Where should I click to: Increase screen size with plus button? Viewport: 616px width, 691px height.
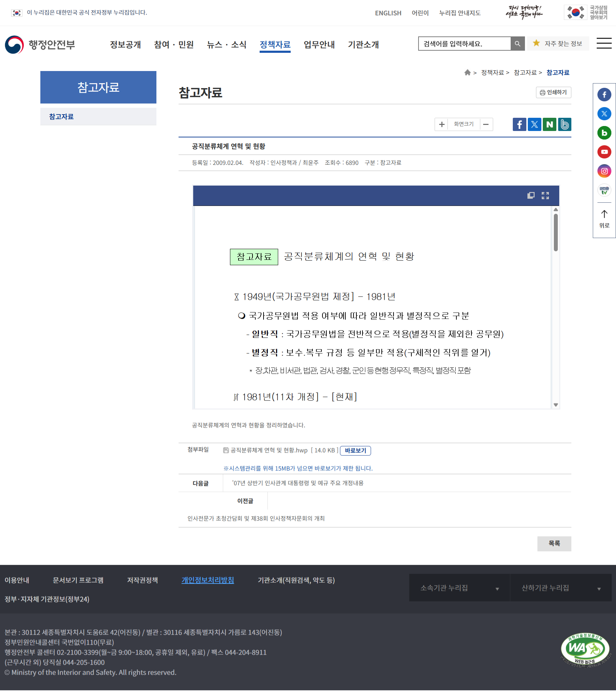(x=442, y=124)
